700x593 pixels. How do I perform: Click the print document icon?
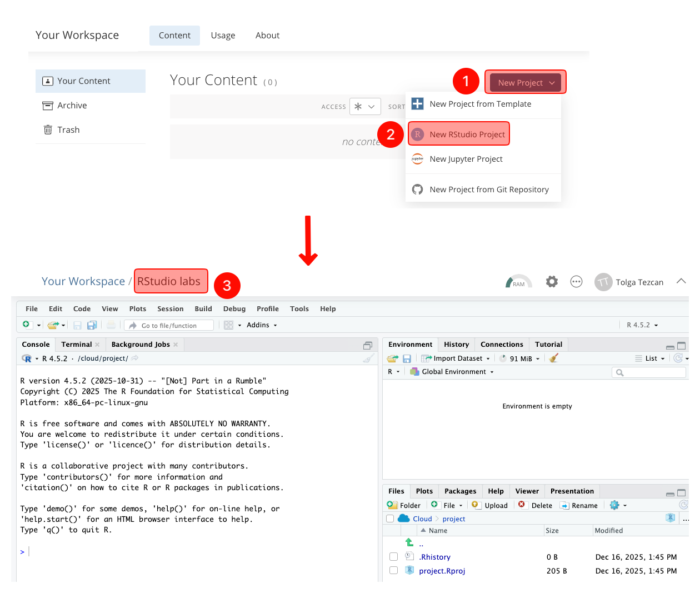[x=111, y=325]
